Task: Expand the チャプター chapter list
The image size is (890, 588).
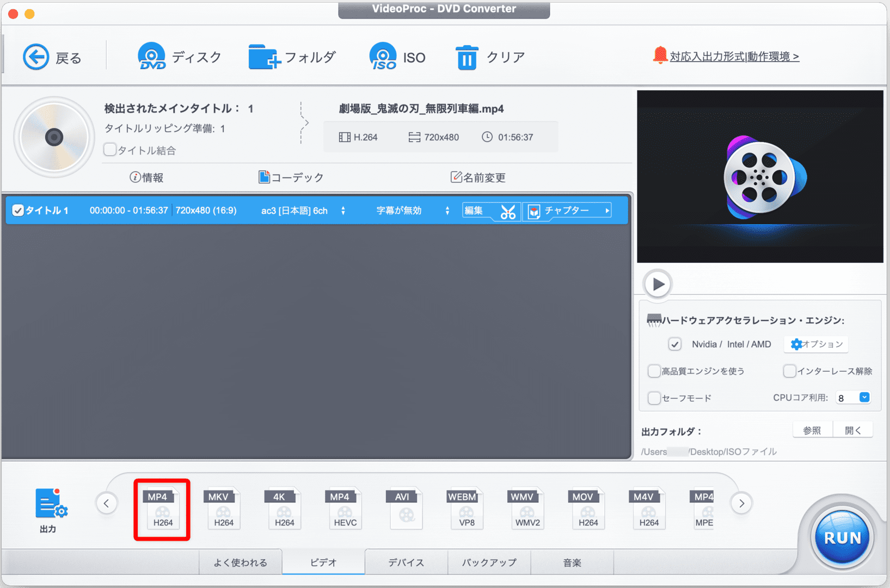Action: [606, 211]
